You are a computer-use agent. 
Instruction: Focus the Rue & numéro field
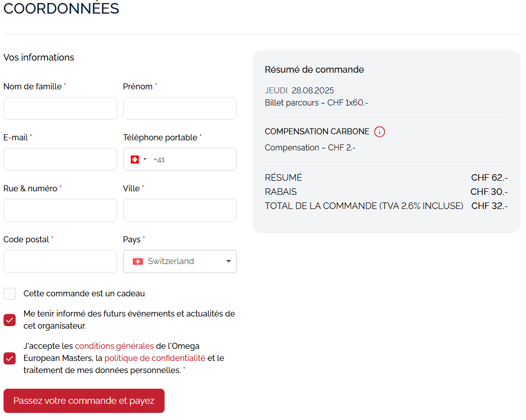tap(60, 211)
